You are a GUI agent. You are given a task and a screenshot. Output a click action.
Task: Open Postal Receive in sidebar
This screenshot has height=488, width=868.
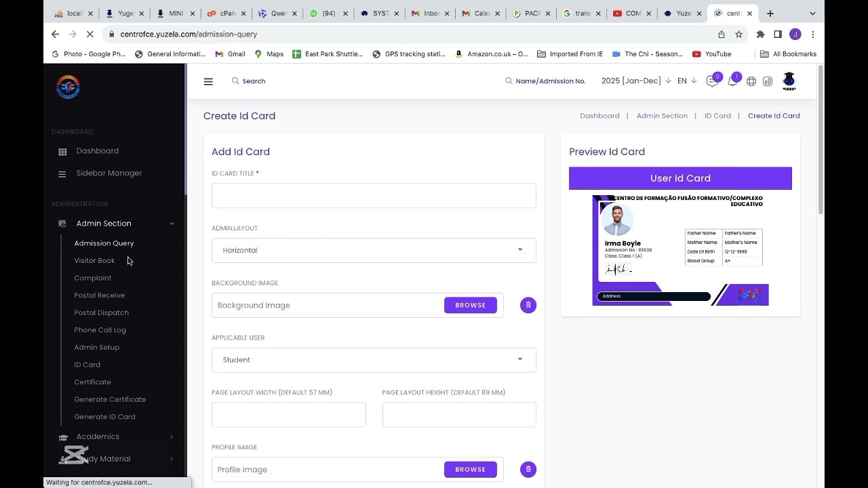[x=100, y=296]
